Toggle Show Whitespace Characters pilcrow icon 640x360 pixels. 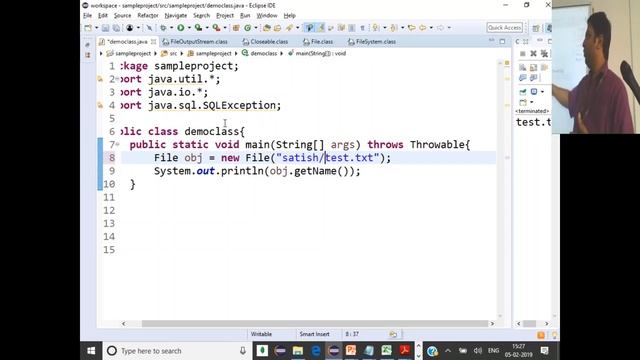pyautogui.click(x=362, y=28)
